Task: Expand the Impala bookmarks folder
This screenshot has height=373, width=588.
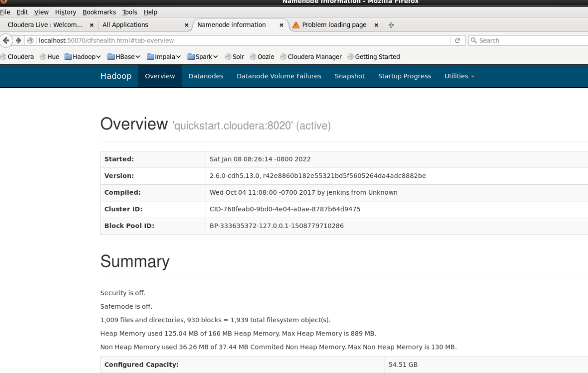Action: coord(164,57)
